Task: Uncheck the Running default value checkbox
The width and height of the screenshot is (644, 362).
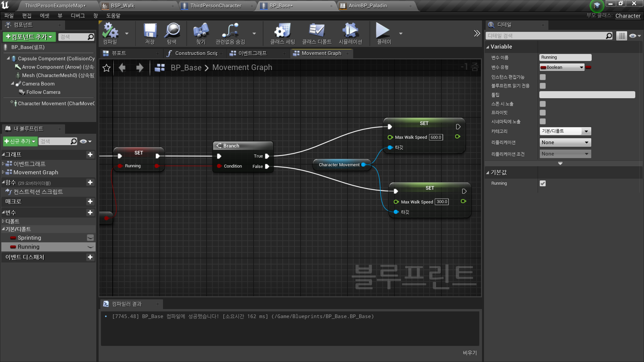Action: [543, 183]
